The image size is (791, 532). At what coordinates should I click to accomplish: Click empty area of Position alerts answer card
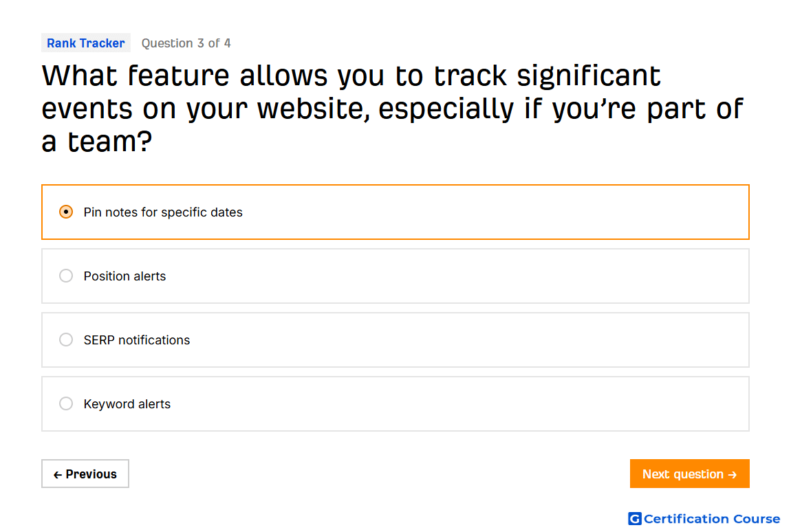coord(454,276)
